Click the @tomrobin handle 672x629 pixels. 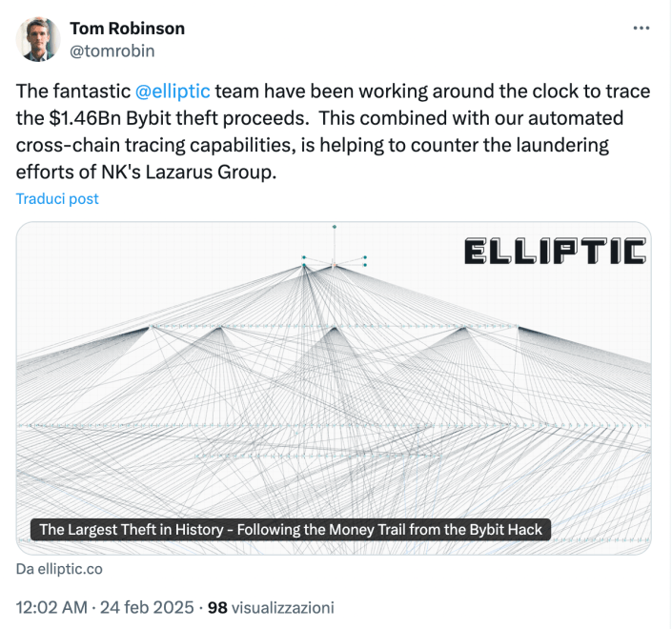(112, 51)
